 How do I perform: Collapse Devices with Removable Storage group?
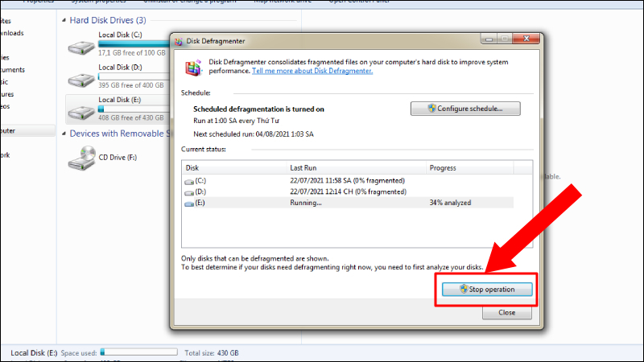[64, 134]
